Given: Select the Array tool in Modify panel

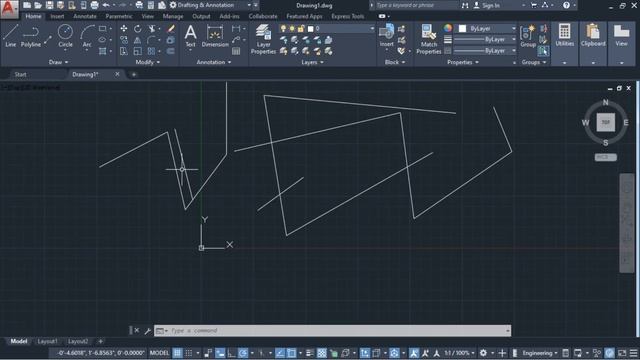Looking at the screenshot, I should 152,51.
